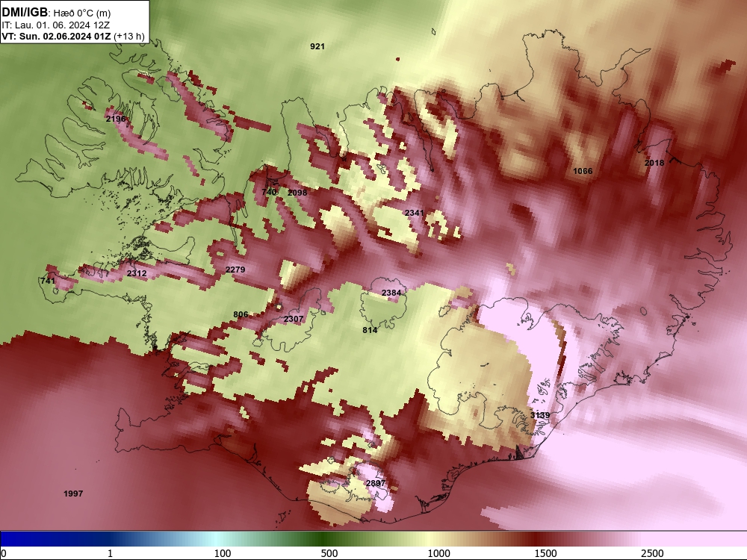
Task: Click the 1000 tick on the color scale
Action: click(438, 553)
